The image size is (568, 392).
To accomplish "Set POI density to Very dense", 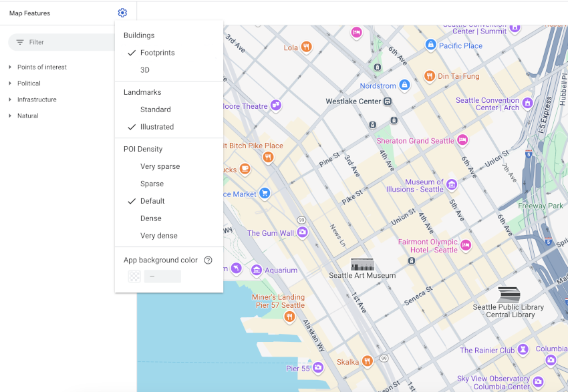I will 169,236.
